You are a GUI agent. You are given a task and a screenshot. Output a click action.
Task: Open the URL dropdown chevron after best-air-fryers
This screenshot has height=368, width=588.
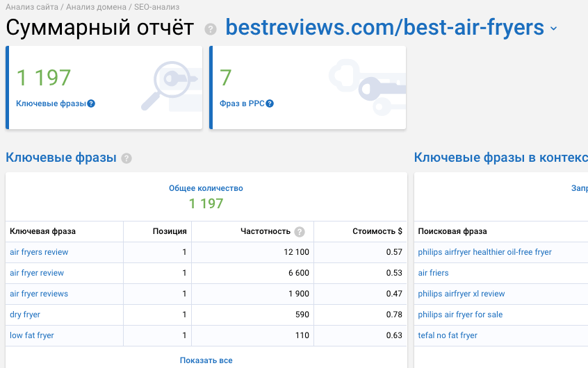pyautogui.click(x=553, y=28)
